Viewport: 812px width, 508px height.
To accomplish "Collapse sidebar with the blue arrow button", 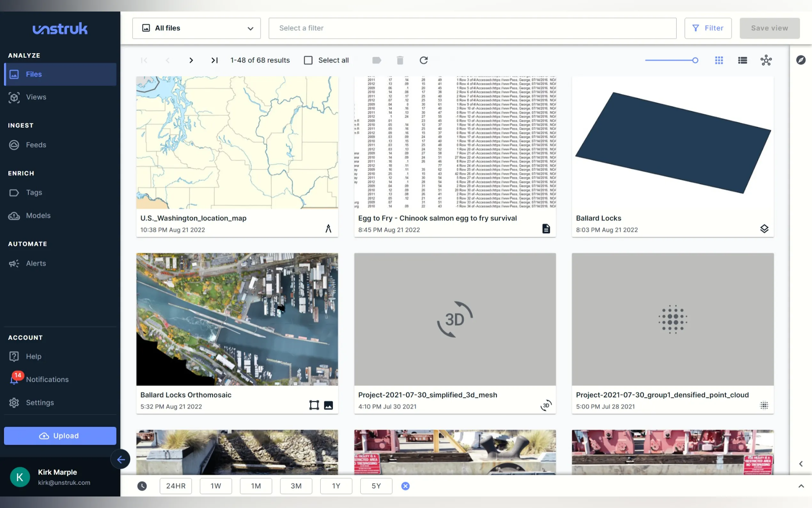I will click(121, 459).
